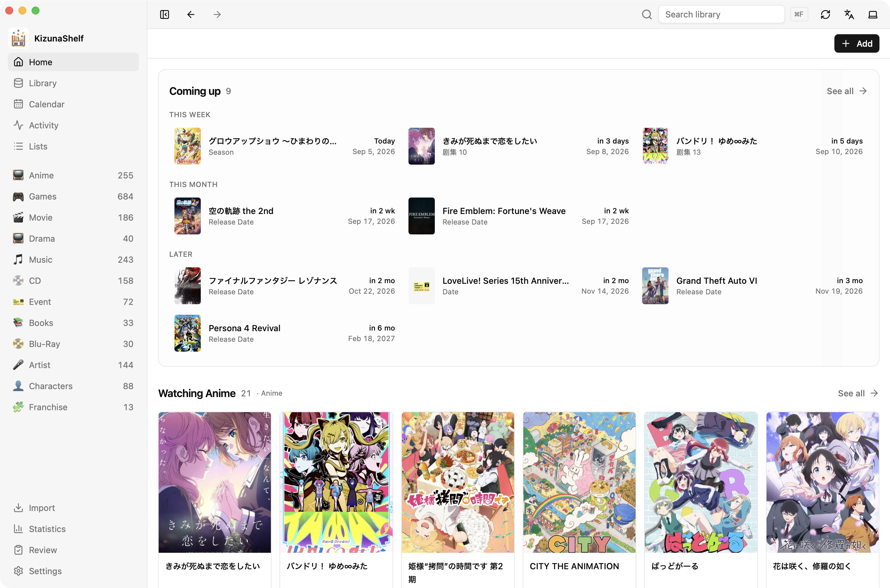Open CD category in sidebar

coord(73,281)
